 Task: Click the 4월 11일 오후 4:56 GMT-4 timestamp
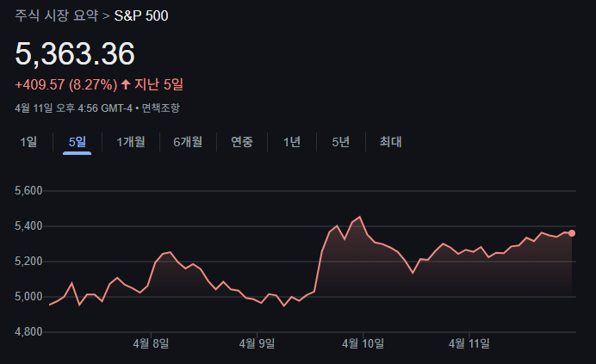coord(73,108)
